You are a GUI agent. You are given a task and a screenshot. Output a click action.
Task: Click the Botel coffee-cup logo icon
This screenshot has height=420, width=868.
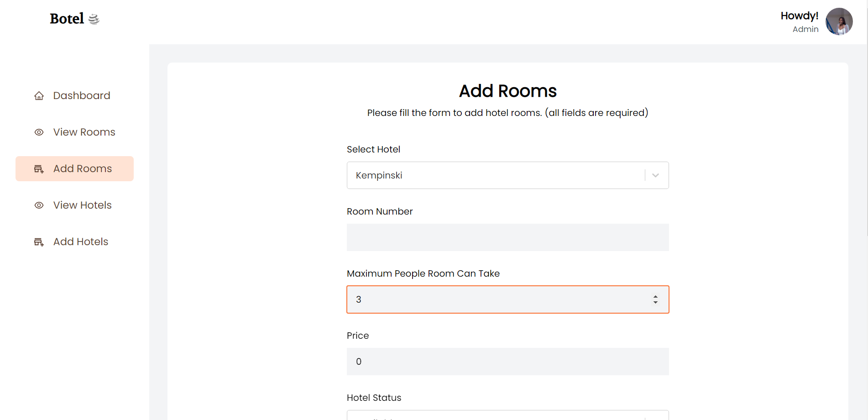pos(94,19)
